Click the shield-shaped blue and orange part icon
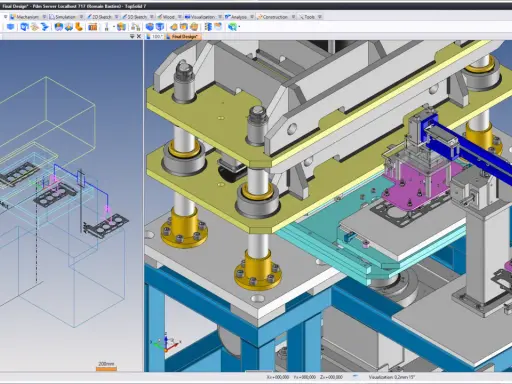 point(59,27)
